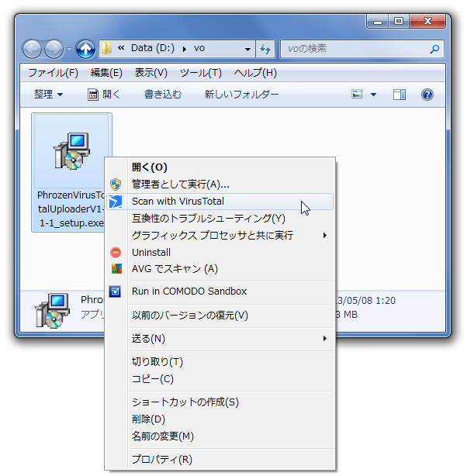Maximize the Explorer window
The image size is (467, 476).
(398, 22)
